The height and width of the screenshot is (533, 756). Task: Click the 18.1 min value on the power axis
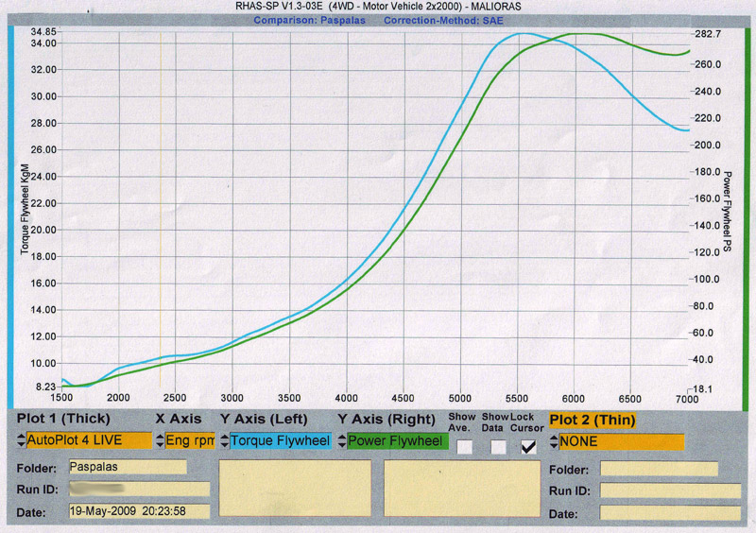pyautogui.click(x=702, y=389)
